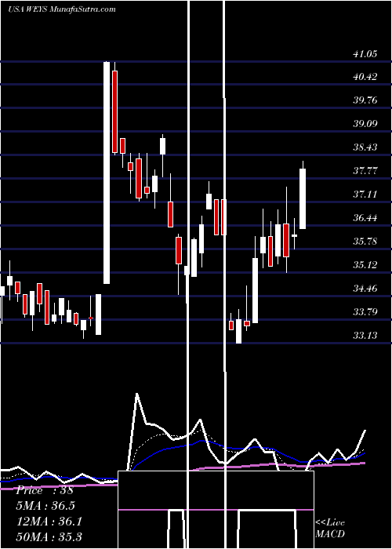The height and width of the screenshot is (549, 392).
Task: Select the 35.12 price axis label
Action: pos(365,265)
